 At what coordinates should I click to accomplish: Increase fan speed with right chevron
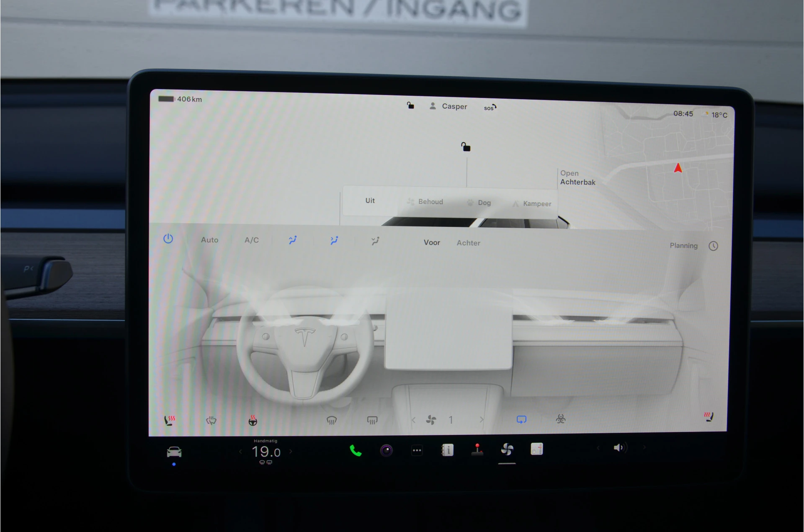coord(481,419)
